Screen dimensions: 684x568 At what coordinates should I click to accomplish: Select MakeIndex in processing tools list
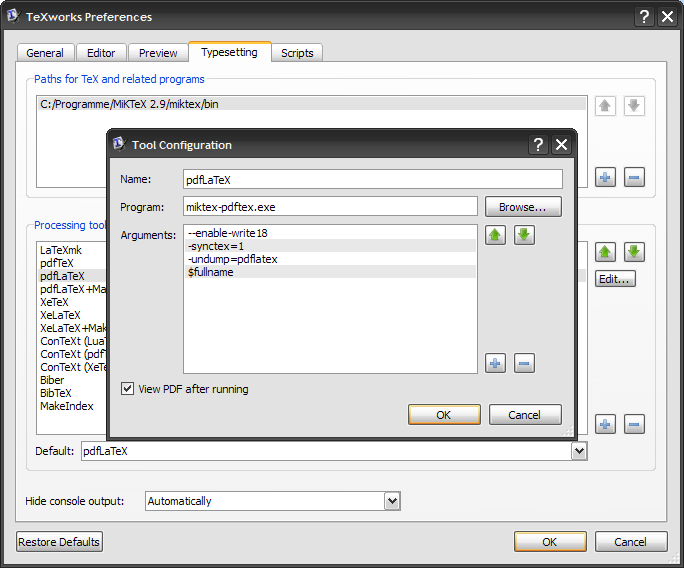pos(67,406)
